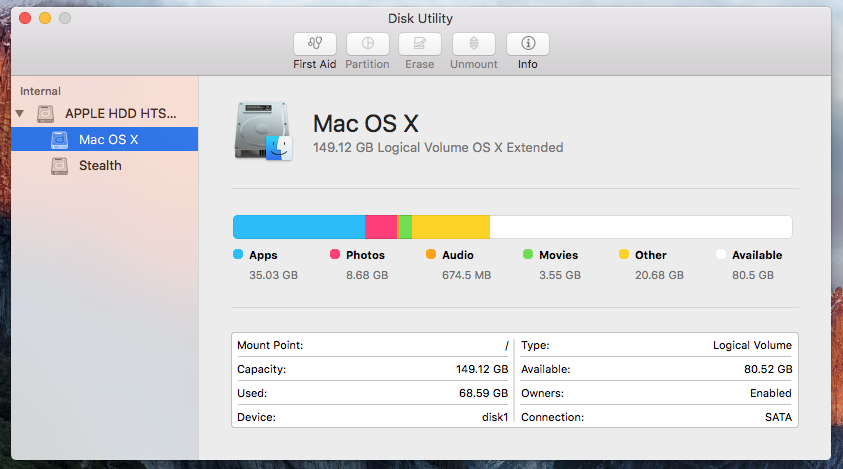Click the Logical Volume Type value
The height and width of the screenshot is (469, 843).
point(753,345)
